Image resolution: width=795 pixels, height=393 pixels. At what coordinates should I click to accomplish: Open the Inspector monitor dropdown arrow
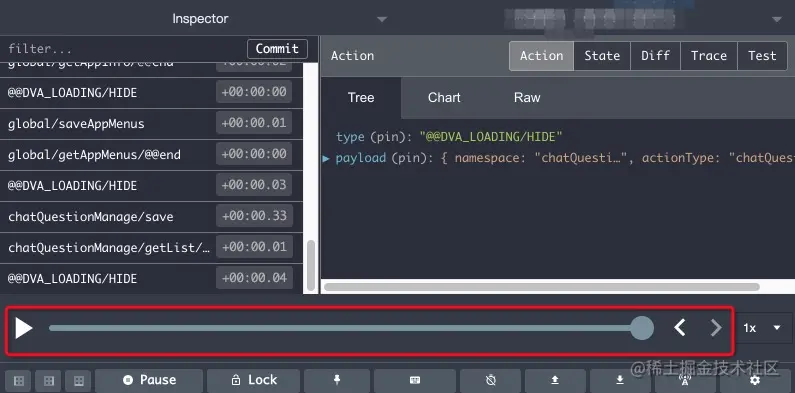pyautogui.click(x=382, y=19)
